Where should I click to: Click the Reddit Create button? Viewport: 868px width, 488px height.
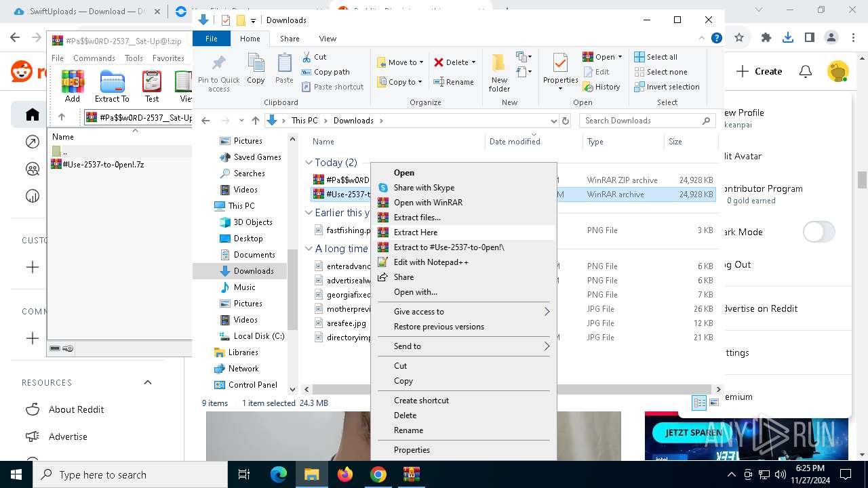[759, 71]
